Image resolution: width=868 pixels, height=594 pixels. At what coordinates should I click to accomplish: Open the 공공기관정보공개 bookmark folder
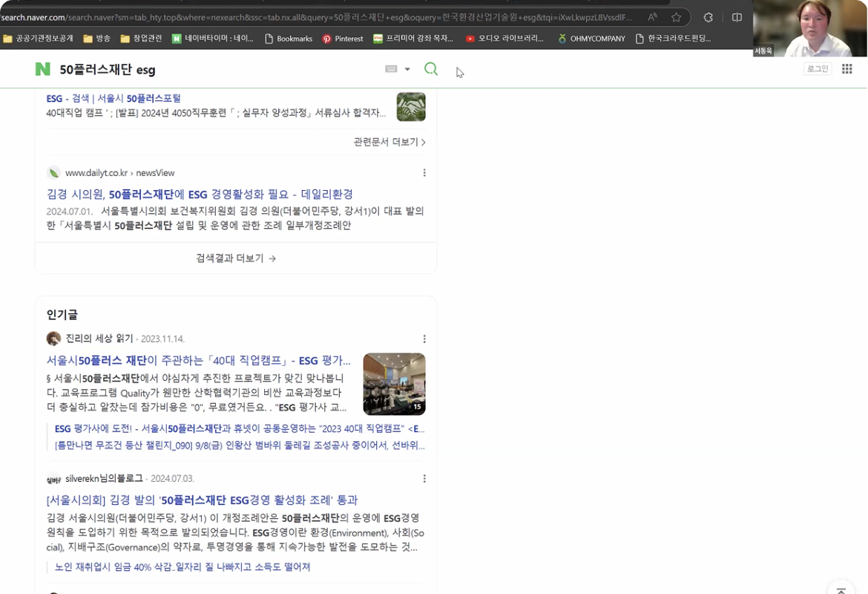pos(38,38)
